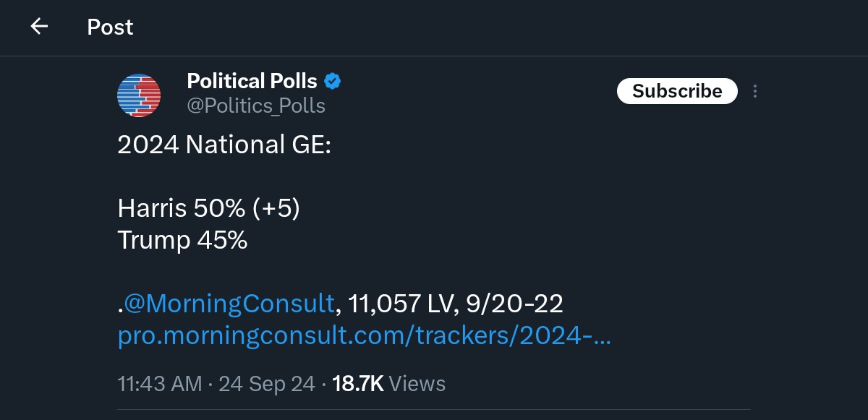Viewport: 868px width, 420px height.
Task: Open the Political Polls profile avatar
Action: point(139,96)
